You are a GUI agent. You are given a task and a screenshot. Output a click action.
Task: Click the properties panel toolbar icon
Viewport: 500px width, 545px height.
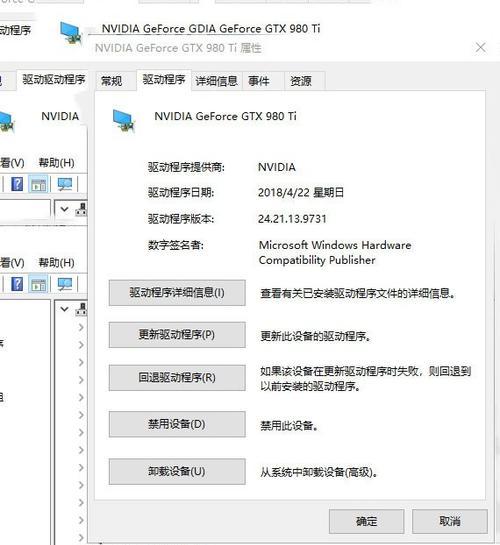click(38, 184)
